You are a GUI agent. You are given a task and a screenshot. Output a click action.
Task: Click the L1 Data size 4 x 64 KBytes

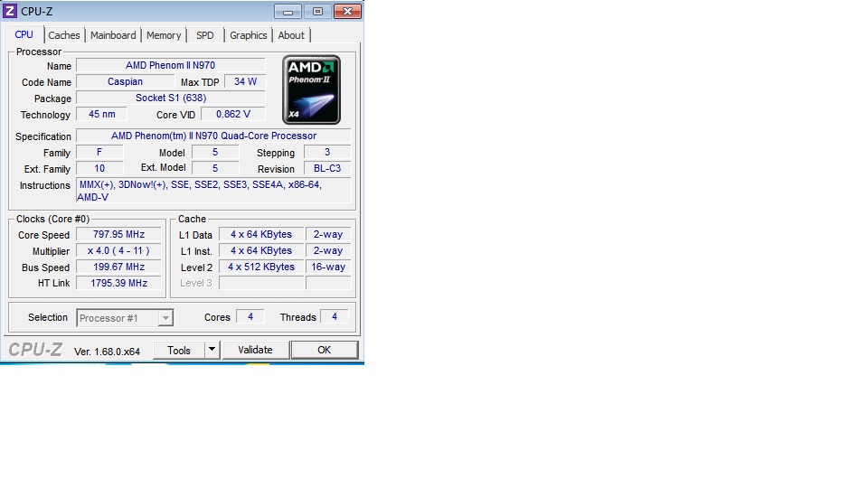[x=261, y=234]
